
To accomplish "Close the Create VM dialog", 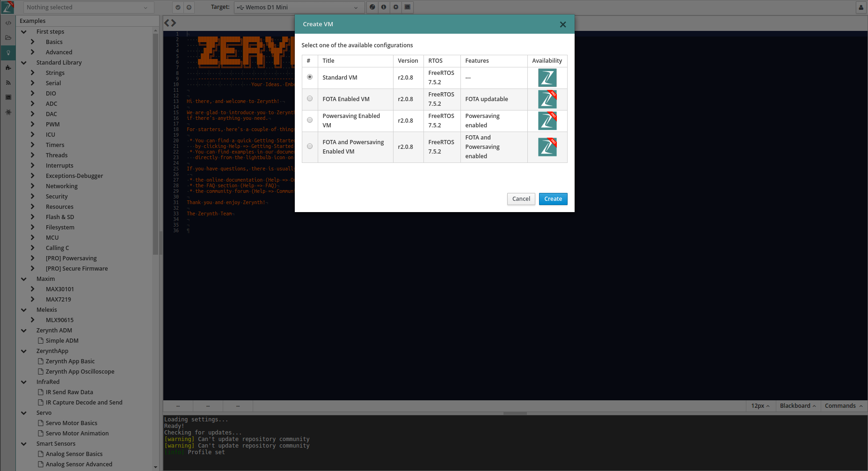I will coord(563,24).
